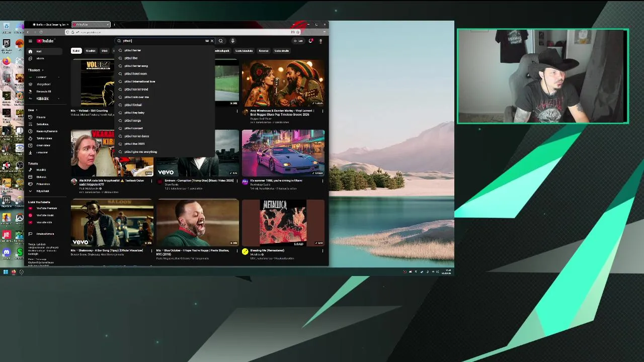644x362 pixels.
Task: Reload the page in browser toolbar
Action: coord(41,32)
